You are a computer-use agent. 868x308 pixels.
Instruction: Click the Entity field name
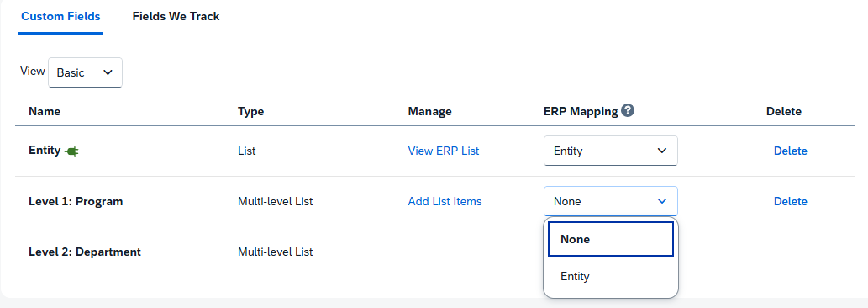(x=45, y=150)
